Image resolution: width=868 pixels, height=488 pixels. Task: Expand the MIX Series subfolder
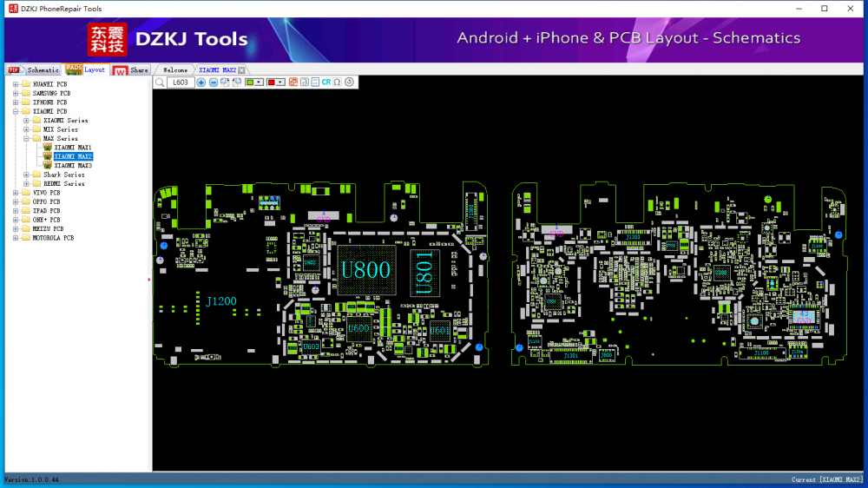27,129
